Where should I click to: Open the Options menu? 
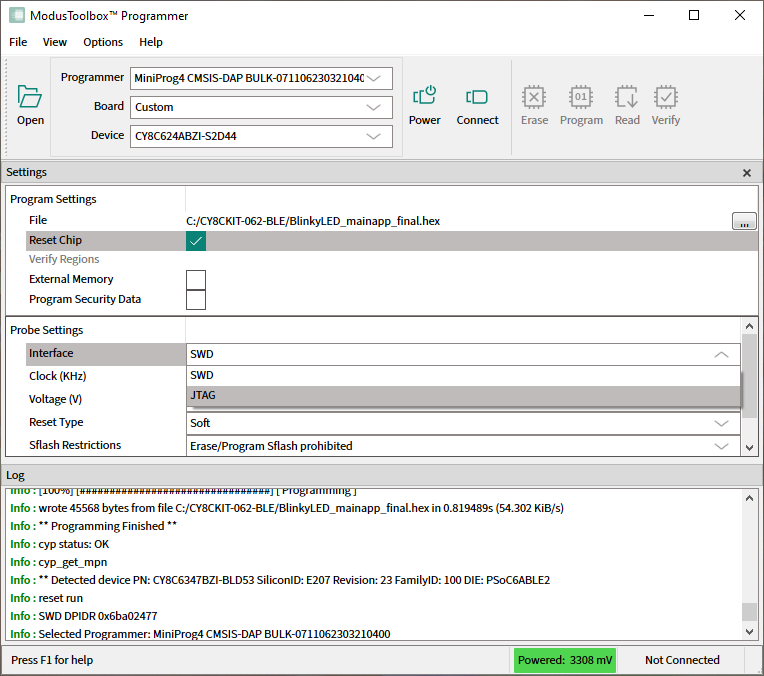(x=103, y=42)
